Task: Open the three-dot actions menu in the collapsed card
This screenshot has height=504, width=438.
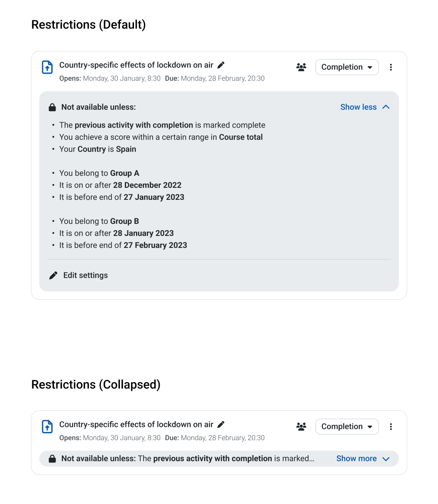Action: tap(391, 426)
